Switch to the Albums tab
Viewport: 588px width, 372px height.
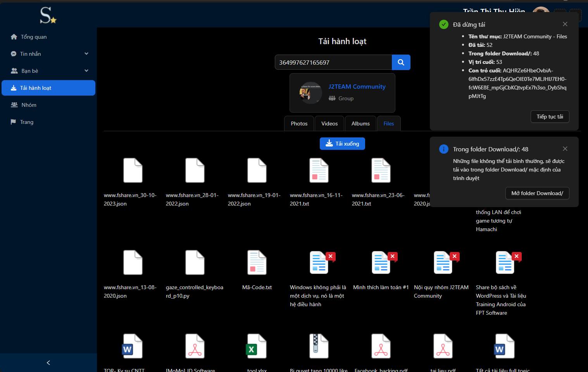pos(360,123)
